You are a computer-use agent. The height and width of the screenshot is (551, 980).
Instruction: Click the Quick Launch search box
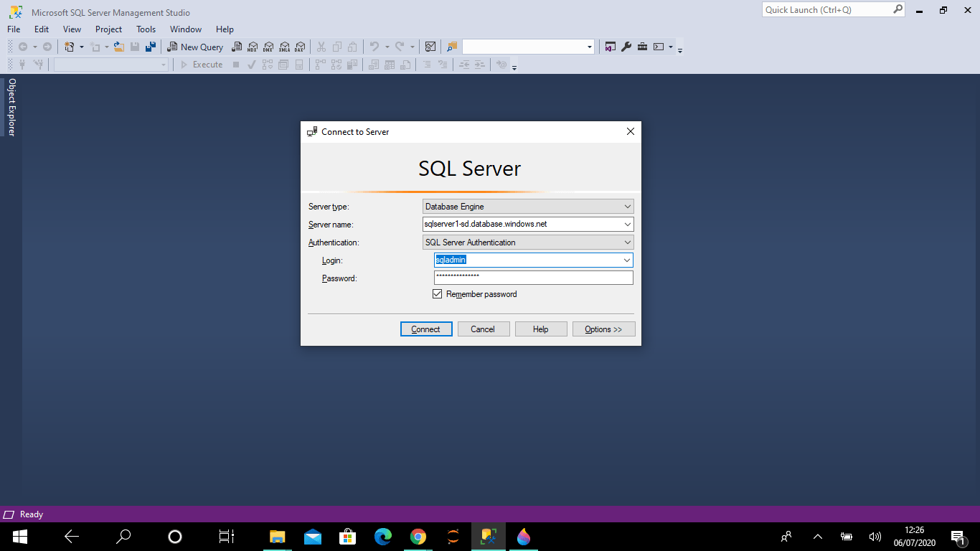tap(834, 10)
